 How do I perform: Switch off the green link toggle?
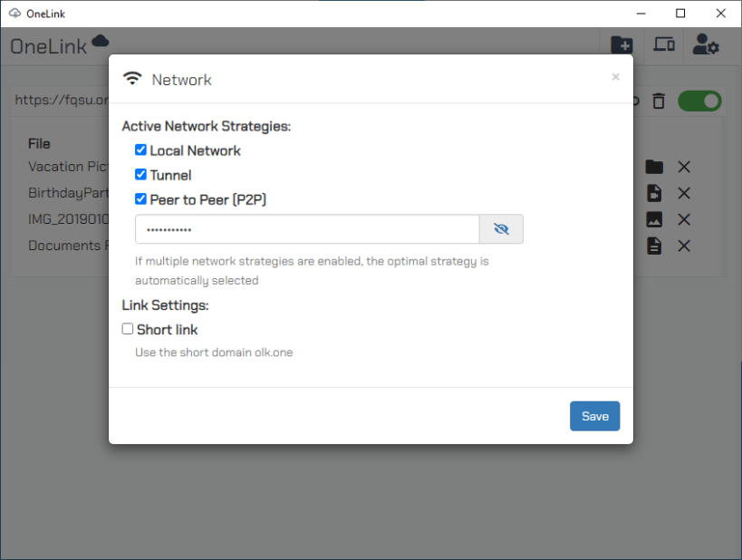click(x=699, y=101)
